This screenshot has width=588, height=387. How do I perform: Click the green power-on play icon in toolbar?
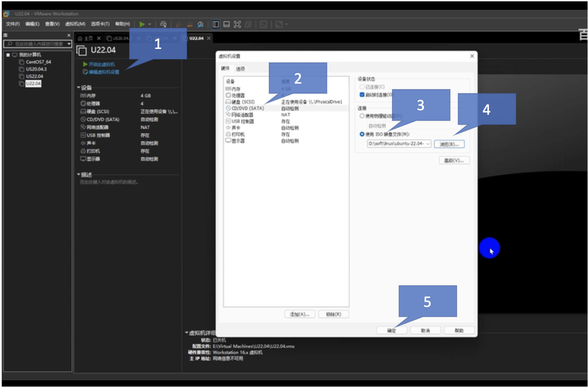(x=142, y=24)
